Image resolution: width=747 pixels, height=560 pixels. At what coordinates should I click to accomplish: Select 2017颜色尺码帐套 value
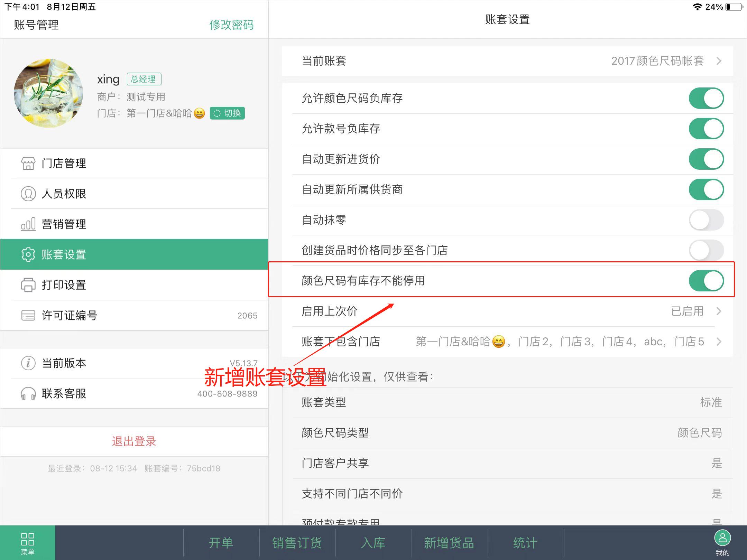[657, 61]
